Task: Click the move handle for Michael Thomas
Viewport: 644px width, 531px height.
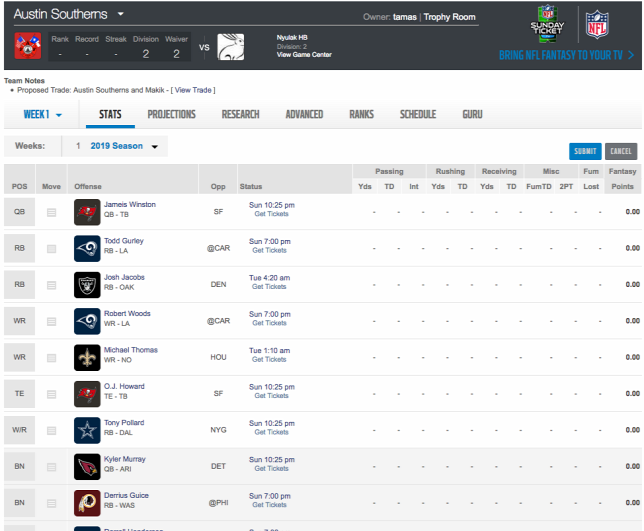Action: [51, 358]
